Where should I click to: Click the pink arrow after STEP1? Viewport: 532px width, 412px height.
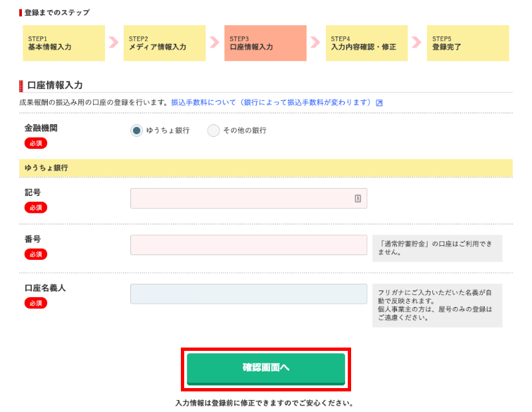pos(114,43)
